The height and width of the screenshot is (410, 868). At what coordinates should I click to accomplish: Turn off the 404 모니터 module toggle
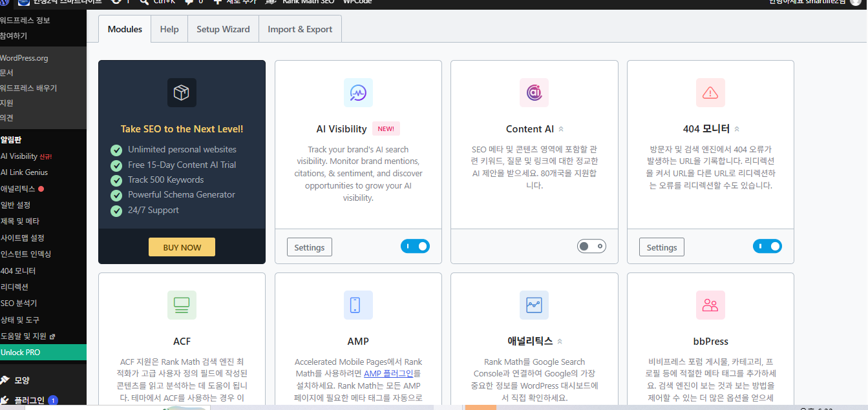[x=767, y=246]
